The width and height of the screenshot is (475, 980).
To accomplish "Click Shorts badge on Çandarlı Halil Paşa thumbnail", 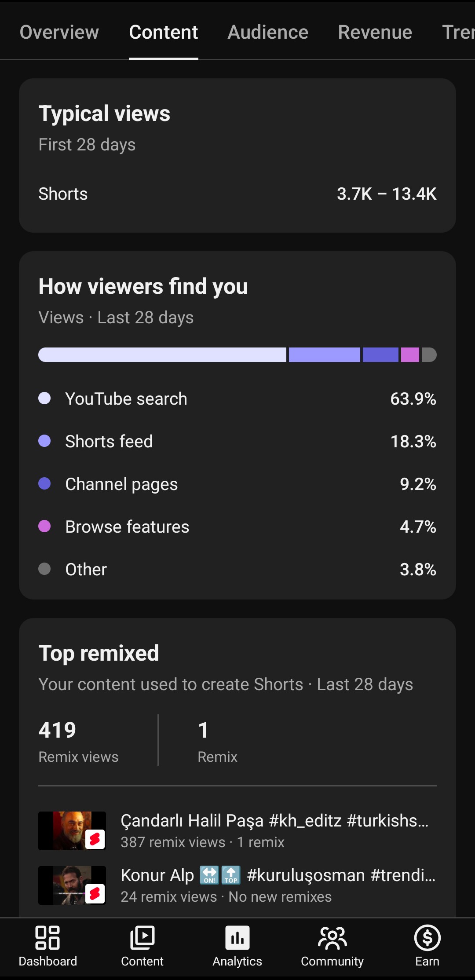I will point(95,839).
